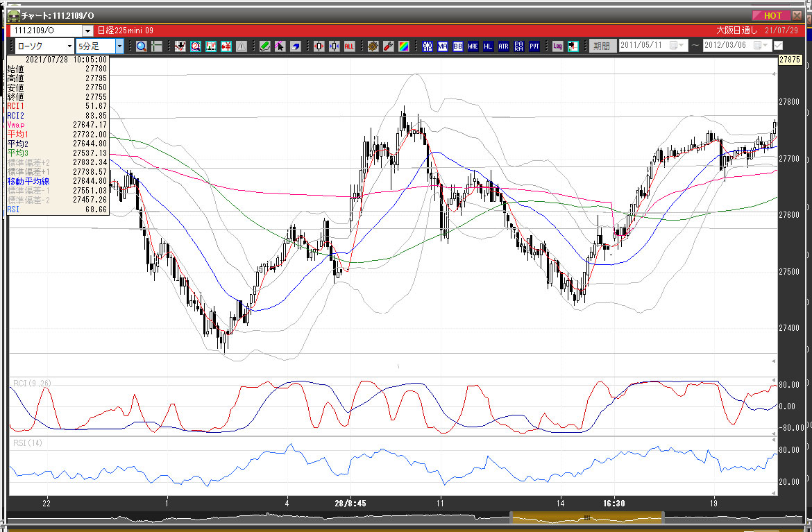Viewport: 812px width, 532px height.
Task: Click the 平均1 value row in data panel
Action: pyautogui.click(x=57, y=135)
